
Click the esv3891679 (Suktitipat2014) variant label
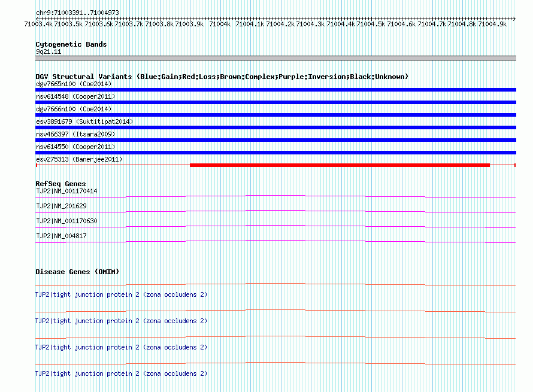pos(84,121)
